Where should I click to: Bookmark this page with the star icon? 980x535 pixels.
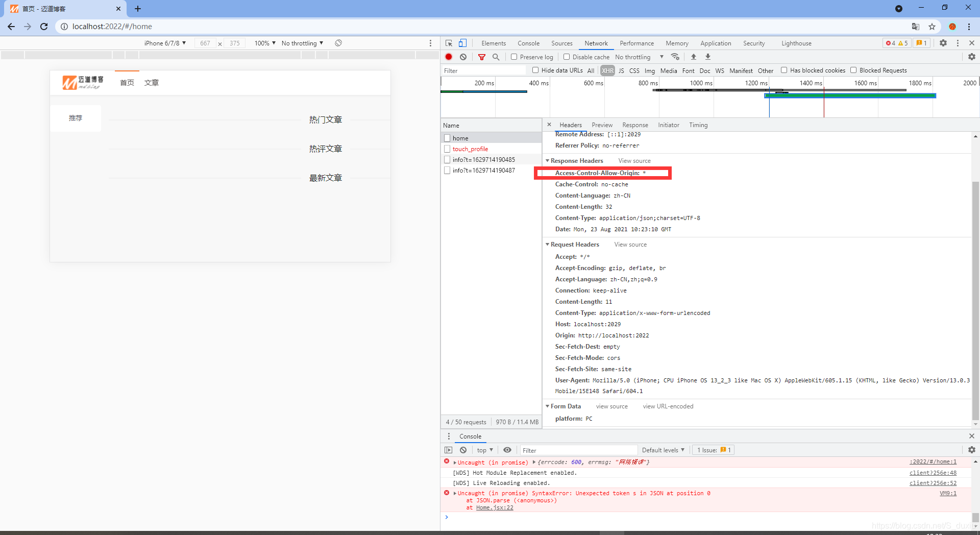pyautogui.click(x=932, y=27)
